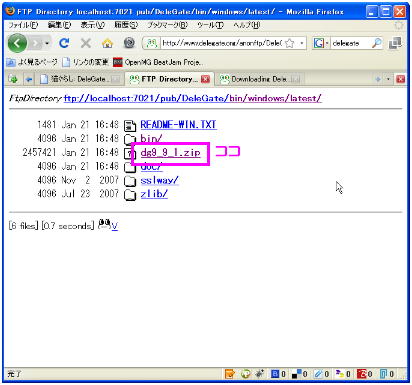The width and height of the screenshot is (412, 385).
Task: Click the magnifier search icon
Action: 376,43
